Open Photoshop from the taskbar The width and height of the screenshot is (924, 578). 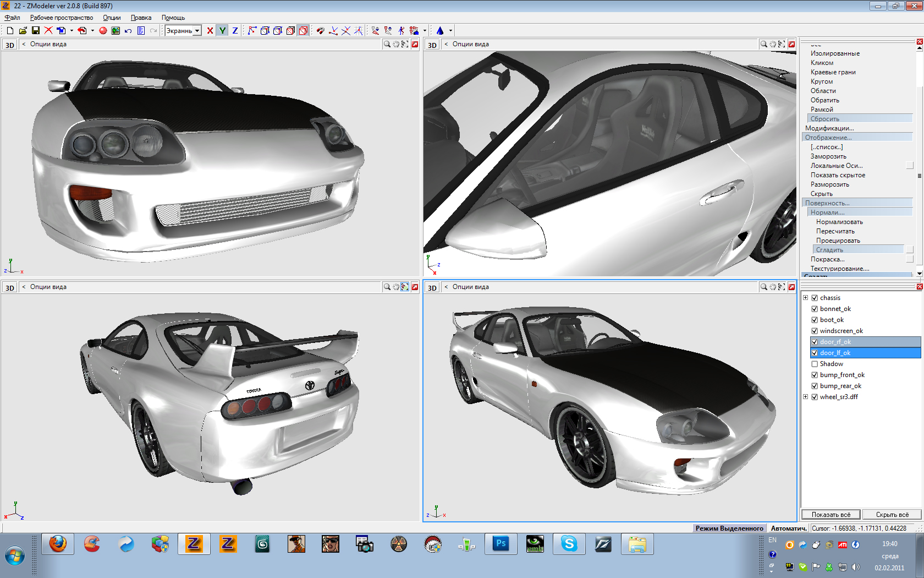point(501,544)
